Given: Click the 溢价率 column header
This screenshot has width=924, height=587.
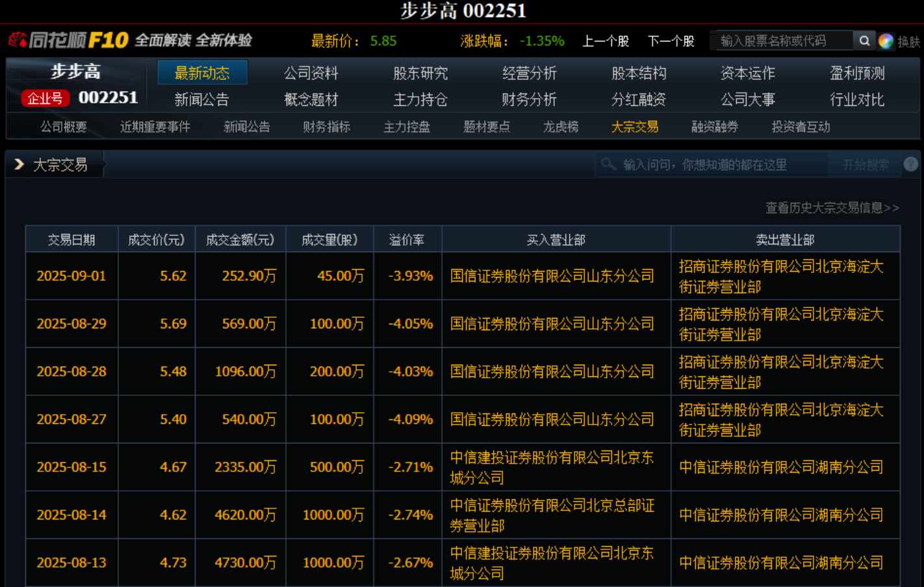Looking at the screenshot, I should (407, 240).
